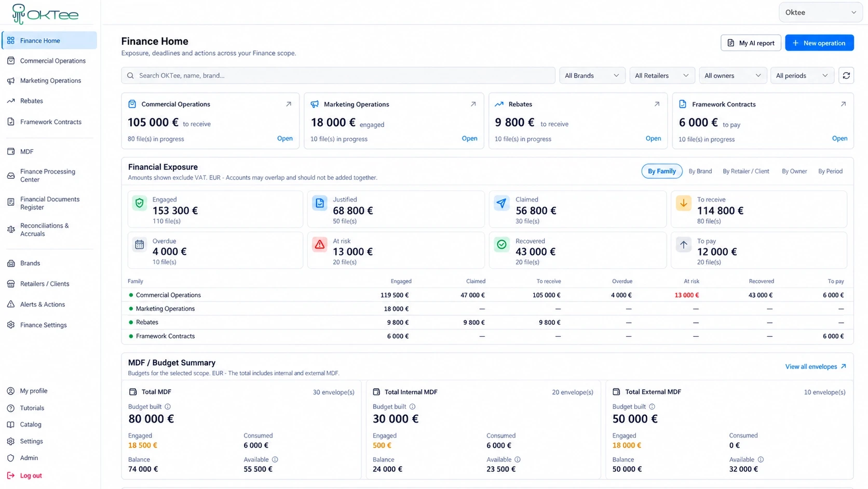868x489 pixels.
Task: Switch to By Brand view
Action: click(x=700, y=171)
